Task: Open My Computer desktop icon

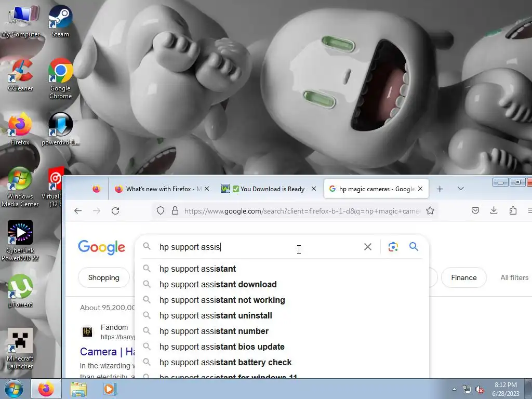Action: pyautogui.click(x=20, y=21)
